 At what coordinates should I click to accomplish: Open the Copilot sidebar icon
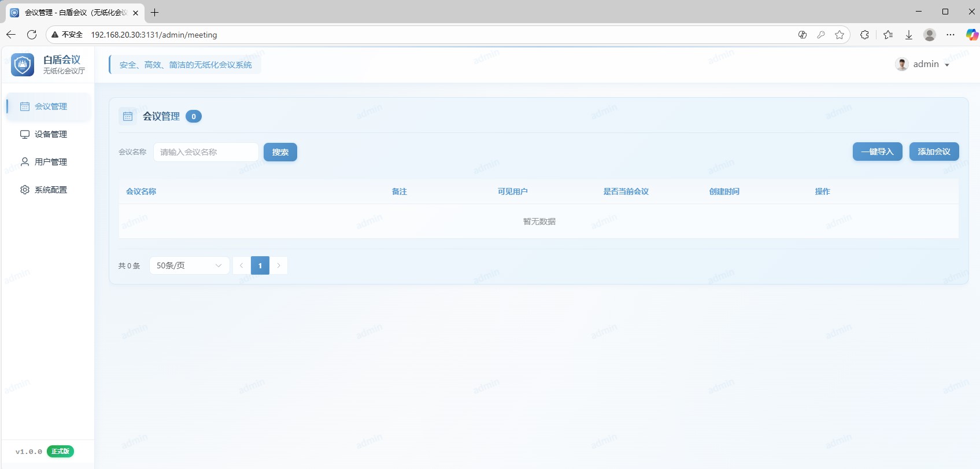tap(972, 35)
